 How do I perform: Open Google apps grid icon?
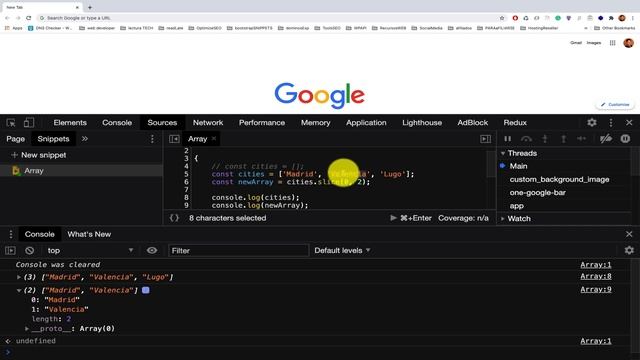point(612,42)
